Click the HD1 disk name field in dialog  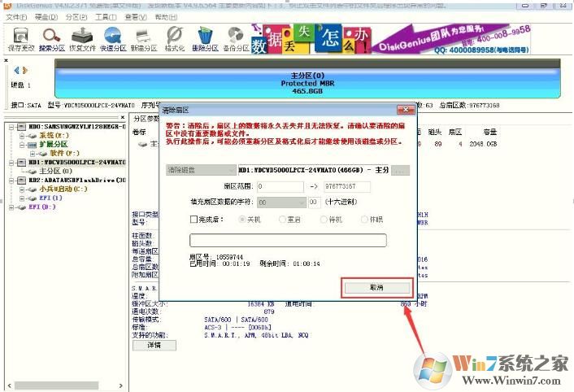point(314,170)
